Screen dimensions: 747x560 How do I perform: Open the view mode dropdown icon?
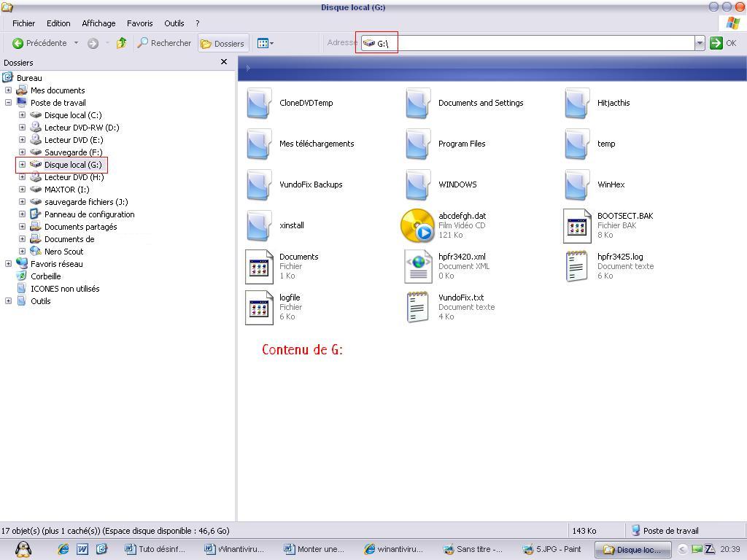click(266, 43)
